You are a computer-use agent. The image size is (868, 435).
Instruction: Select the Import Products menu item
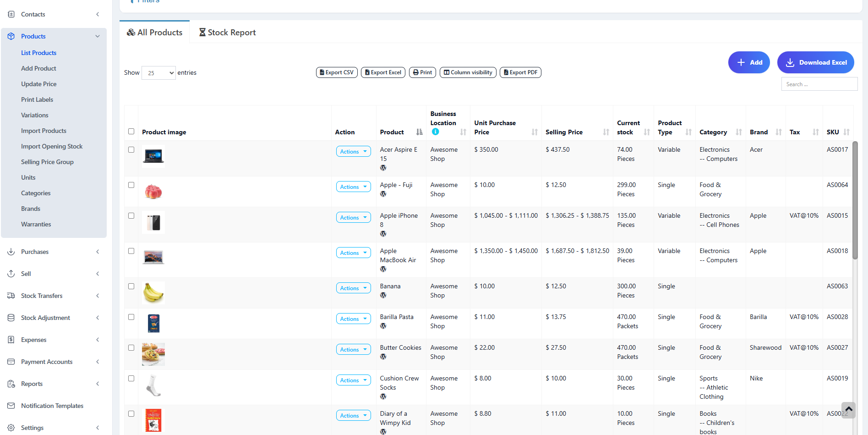[44, 131]
